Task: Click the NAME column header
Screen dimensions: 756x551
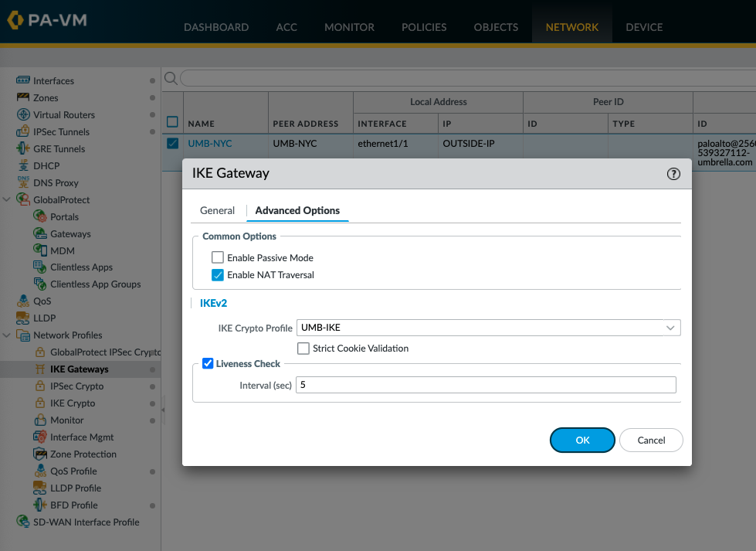Action: coord(201,124)
